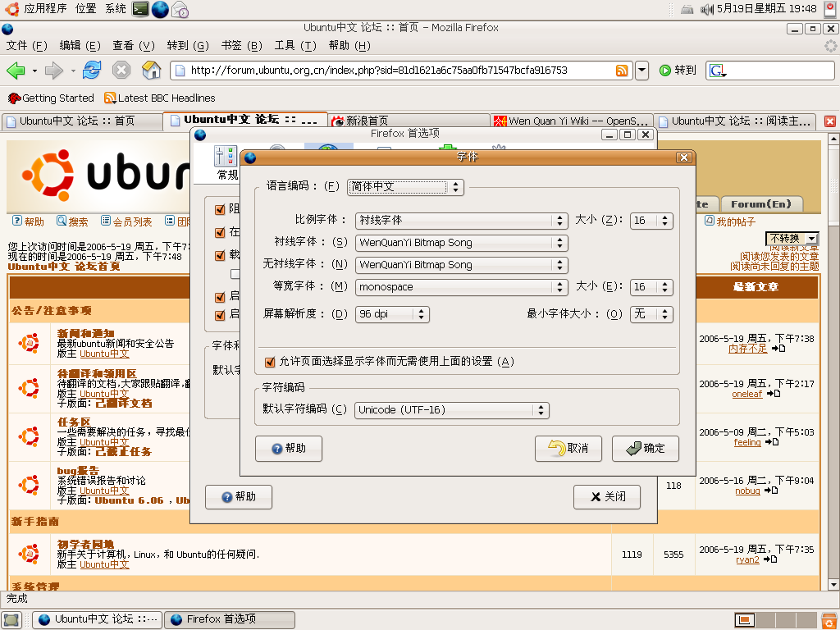Open the 默认字符编码 dropdown showing Unicode (UTF-16)
Screen dimensions: 840x630
452,410
